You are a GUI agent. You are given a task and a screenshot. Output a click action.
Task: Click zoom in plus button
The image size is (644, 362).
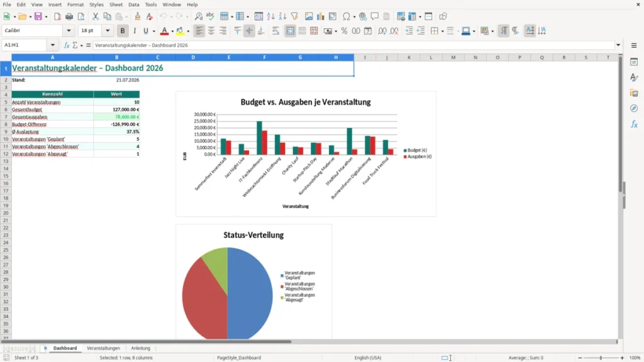coord(622,358)
